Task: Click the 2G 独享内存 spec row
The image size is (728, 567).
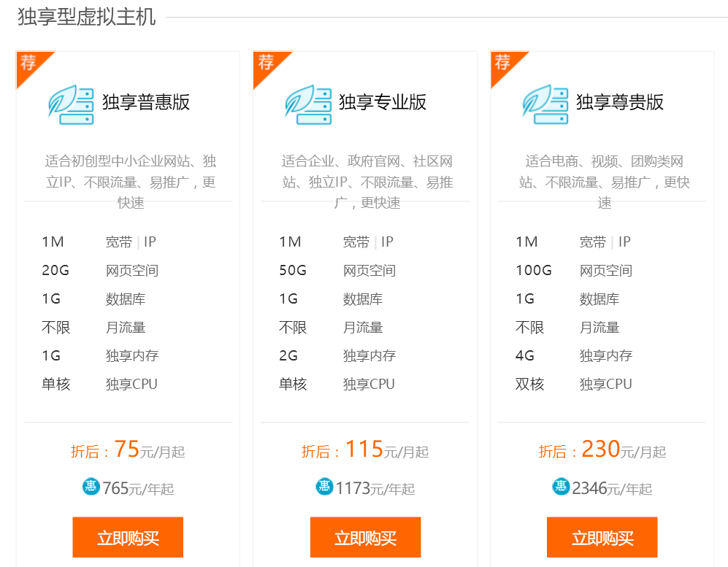Action: coord(337,356)
